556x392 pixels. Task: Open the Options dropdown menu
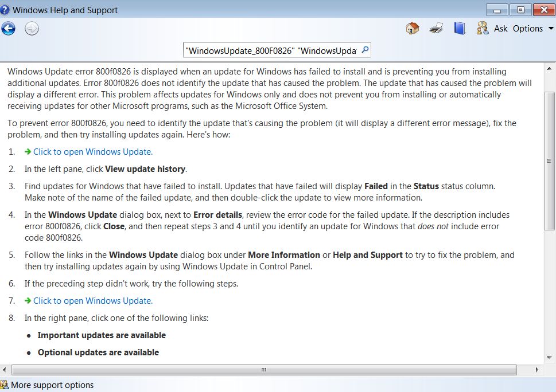click(533, 28)
